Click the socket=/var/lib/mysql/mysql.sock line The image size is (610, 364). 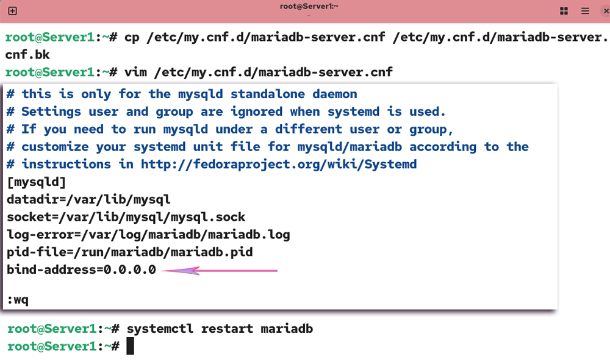coord(126,217)
